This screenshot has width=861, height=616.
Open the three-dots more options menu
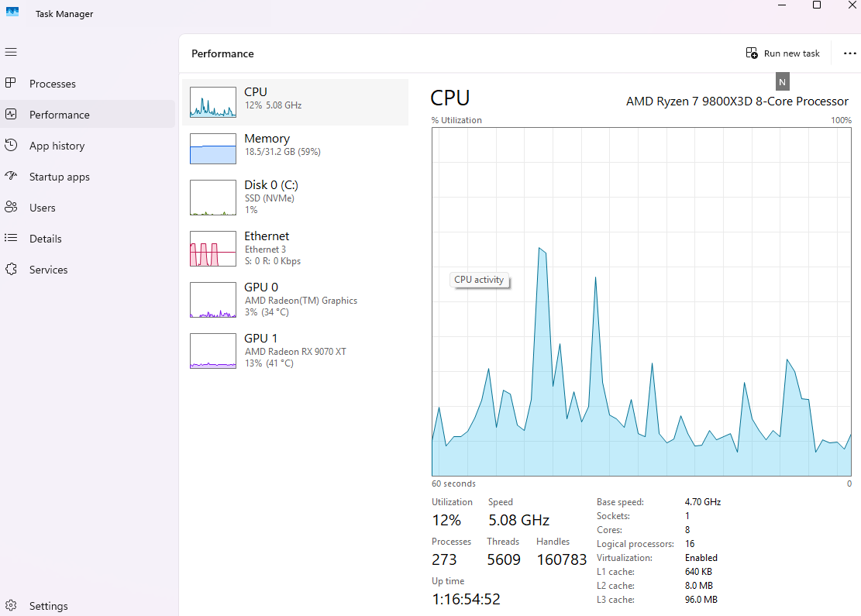[849, 53]
